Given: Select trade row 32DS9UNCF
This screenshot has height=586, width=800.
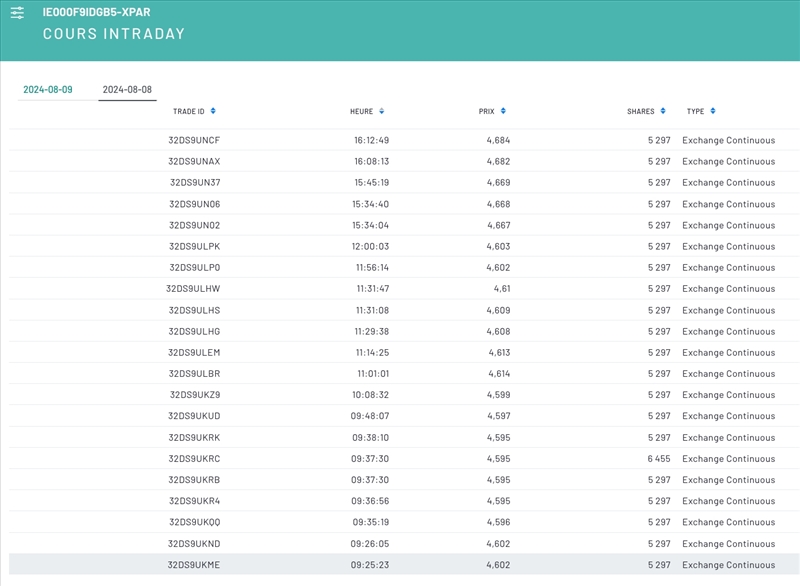Looking at the screenshot, I should pyautogui.click(x=194, y=140).
